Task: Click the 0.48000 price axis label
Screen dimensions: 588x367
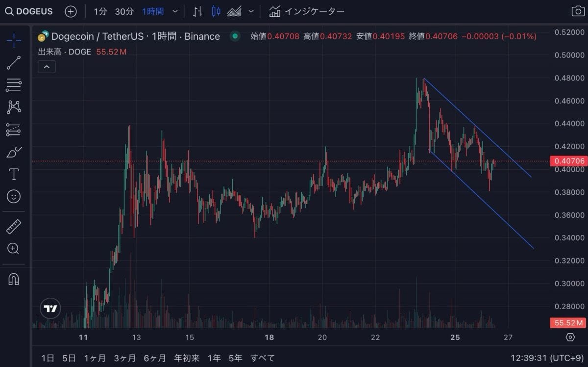Action: click(568, 78)
